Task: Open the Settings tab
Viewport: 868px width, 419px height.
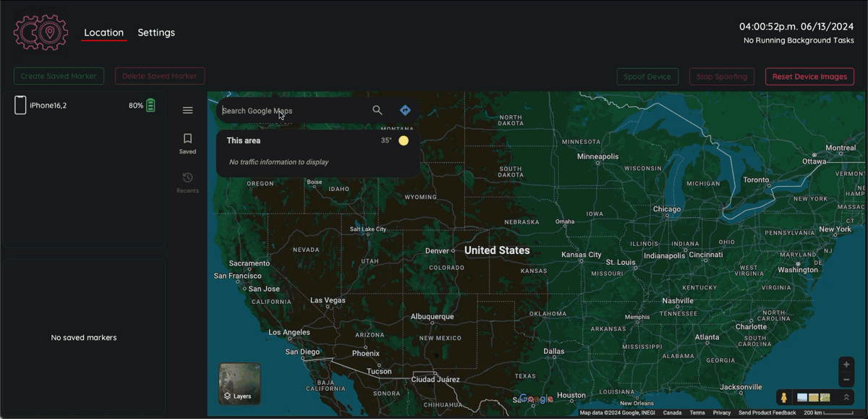Action: click(x=156, y=33)
